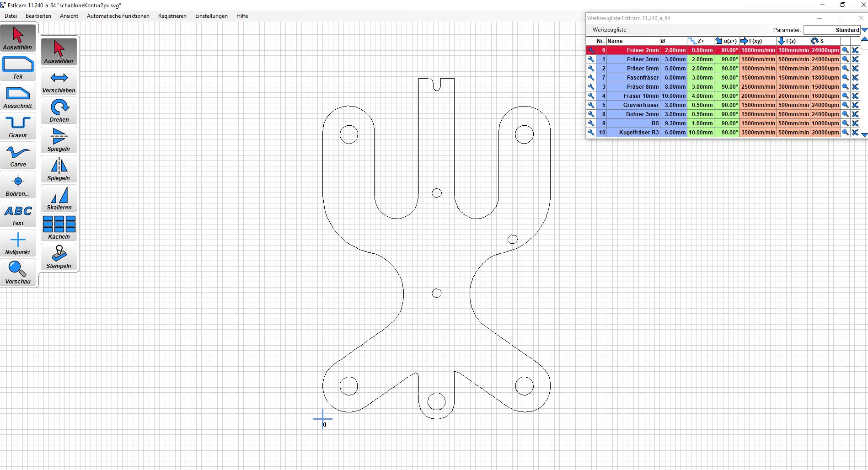868x470 pixels.
Task: Activate the Drehen rotate tool
Action: point(59,111)
